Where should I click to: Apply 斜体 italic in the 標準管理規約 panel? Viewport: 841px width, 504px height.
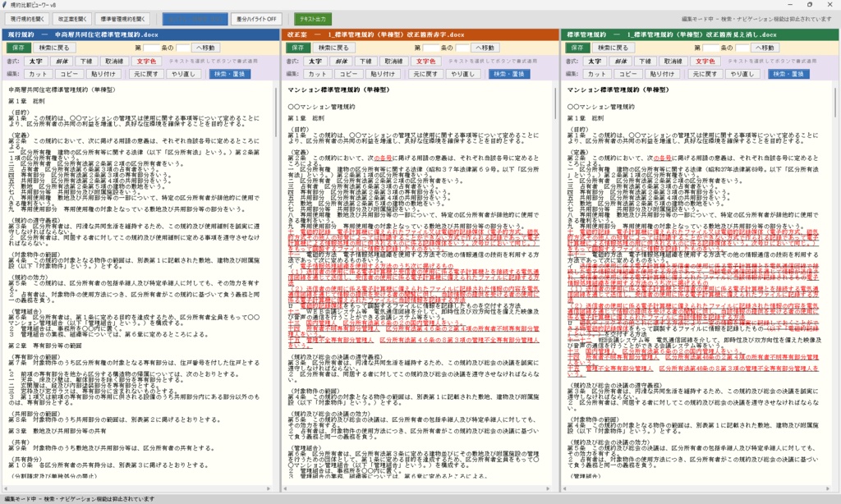tap(621, 61)
